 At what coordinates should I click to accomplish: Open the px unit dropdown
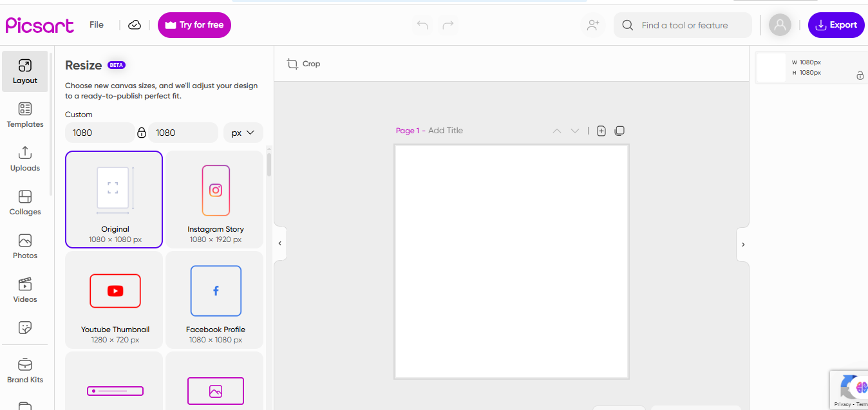(243, 133)
